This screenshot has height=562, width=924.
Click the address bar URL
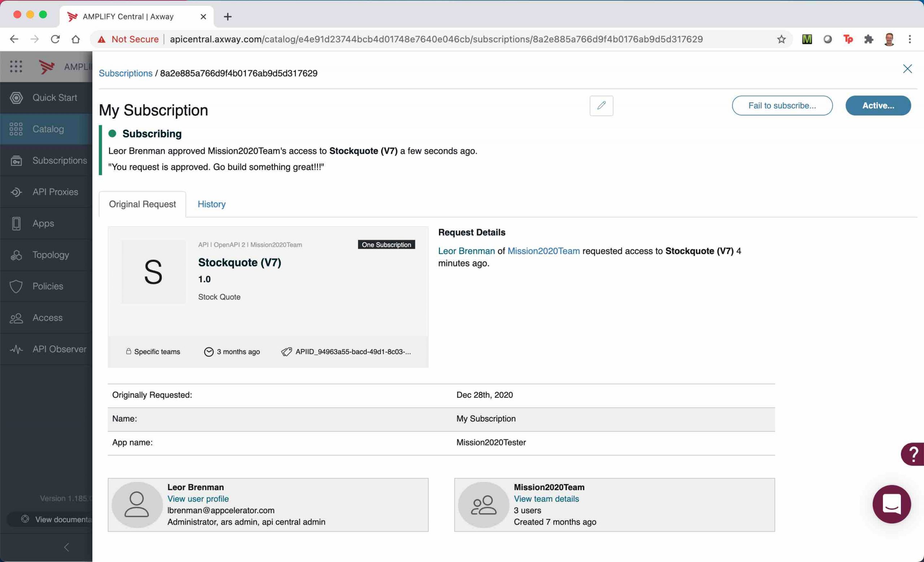coord(436,39)
